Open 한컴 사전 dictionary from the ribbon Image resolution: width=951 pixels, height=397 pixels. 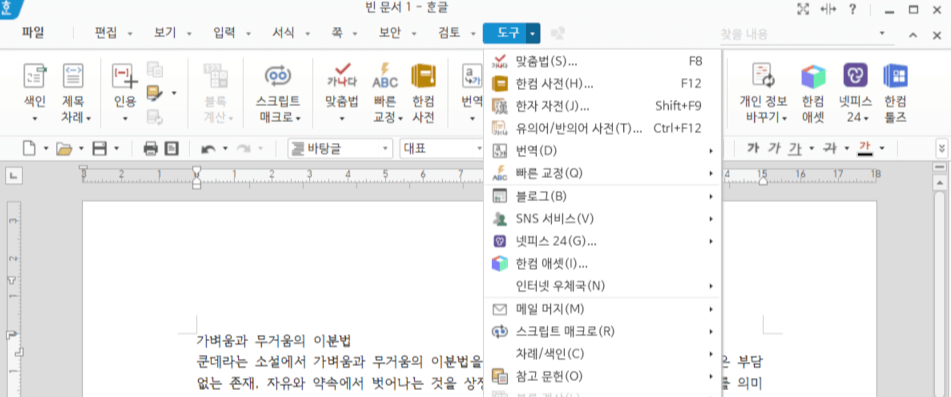click(423, 93)
